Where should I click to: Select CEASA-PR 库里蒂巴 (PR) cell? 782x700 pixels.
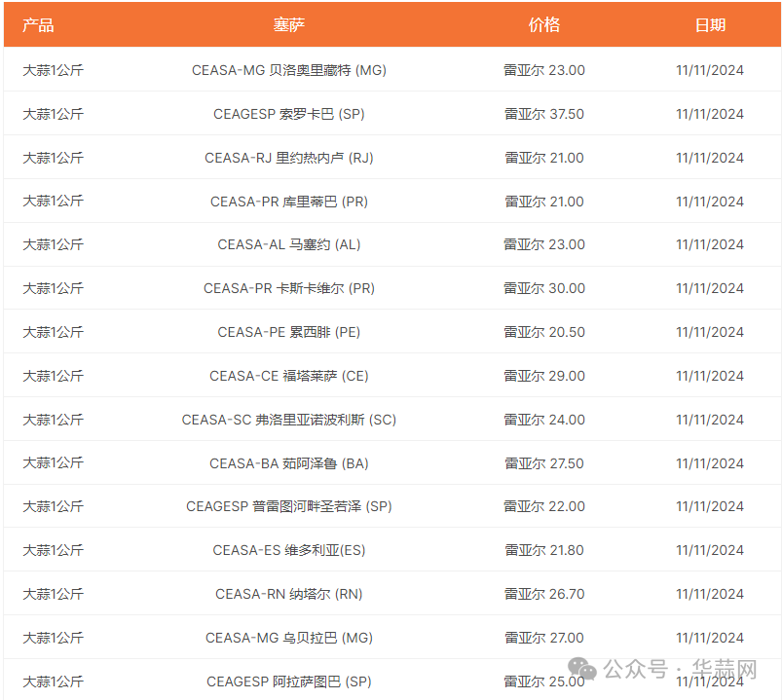[289, 202]
